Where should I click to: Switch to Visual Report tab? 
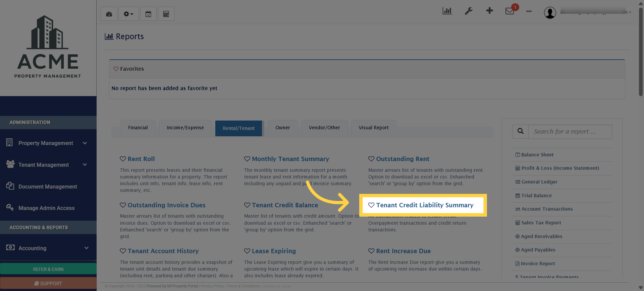coord(374,128)
